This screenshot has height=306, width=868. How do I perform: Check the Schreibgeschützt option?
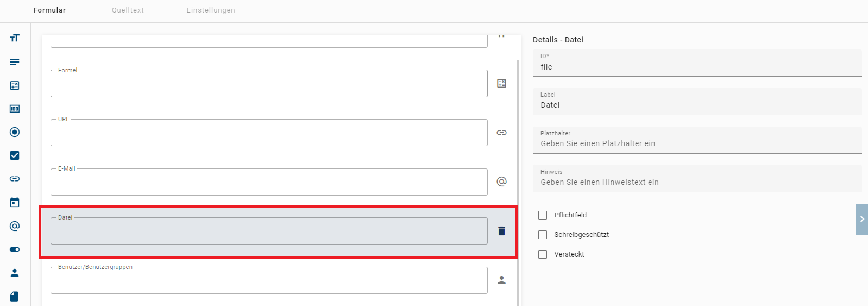click(543, 235)
